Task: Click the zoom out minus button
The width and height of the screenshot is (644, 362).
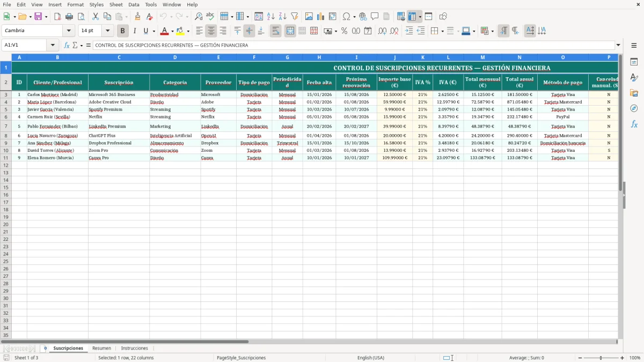Action: pyautogui.click(x=580, y=358)
